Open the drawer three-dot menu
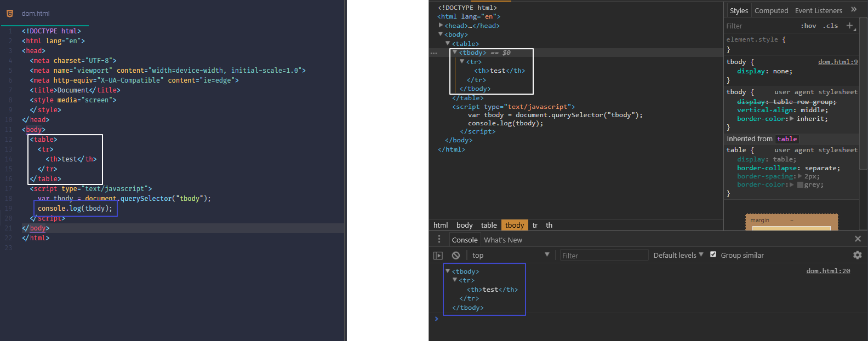Screen dimensions: 868x341 pos(438,239)
